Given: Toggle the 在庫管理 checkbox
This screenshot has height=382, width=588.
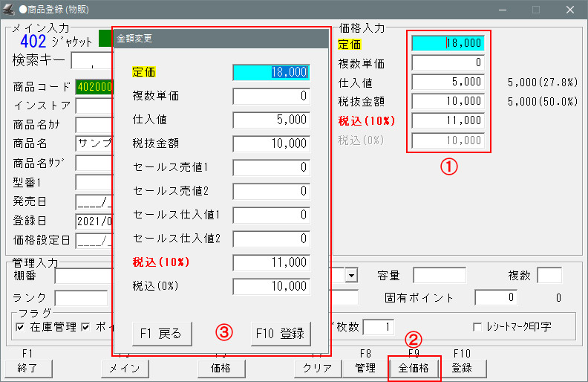Looking at the screenshot, I should tap(20, 327).
